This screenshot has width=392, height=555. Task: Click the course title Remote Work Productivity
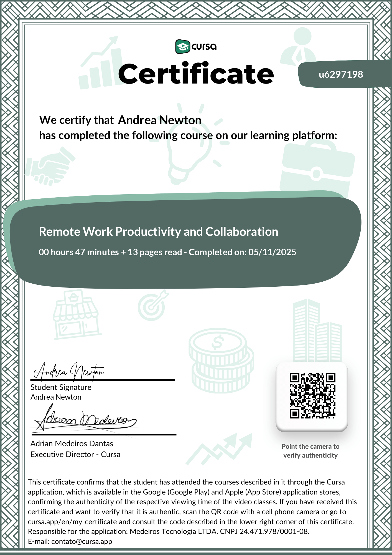click(x=158, y=232)
